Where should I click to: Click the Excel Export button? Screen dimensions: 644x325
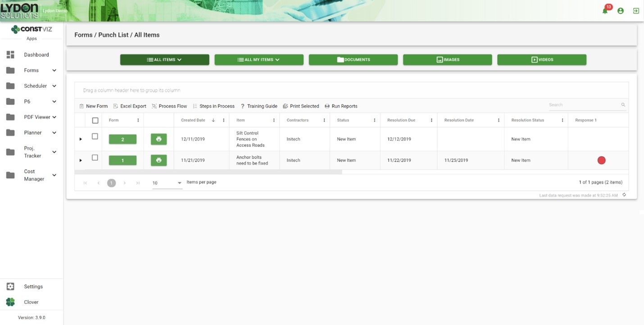pos(130,106)
